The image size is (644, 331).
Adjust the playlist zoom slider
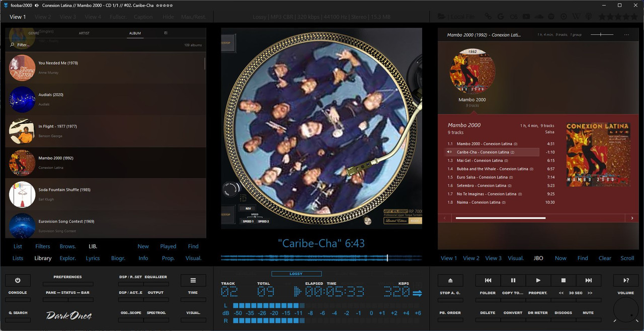pos(602,35)
